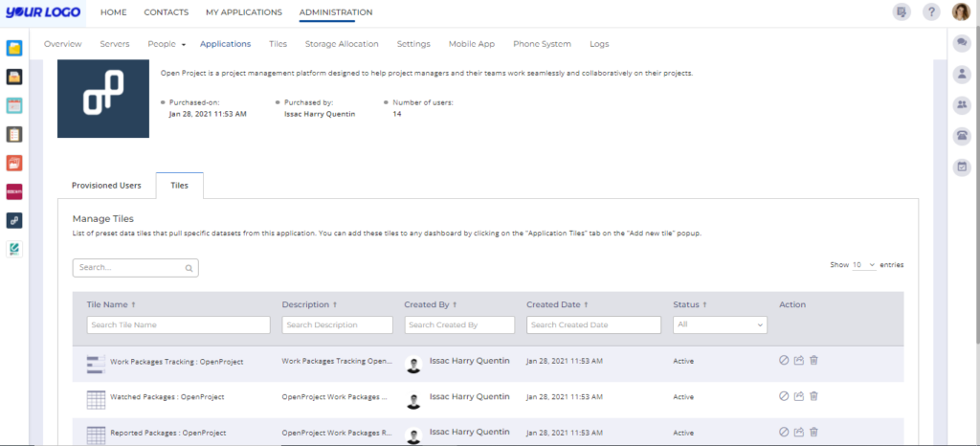980x446 pixels.
Task: Focus the Manage Tiles search box
Action: (x=136, y=268)
